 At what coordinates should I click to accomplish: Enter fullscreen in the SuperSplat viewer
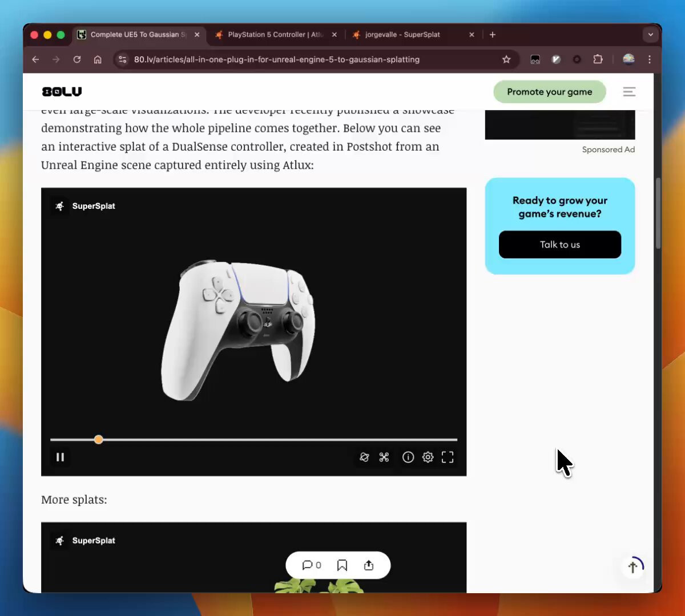(448, 457)
